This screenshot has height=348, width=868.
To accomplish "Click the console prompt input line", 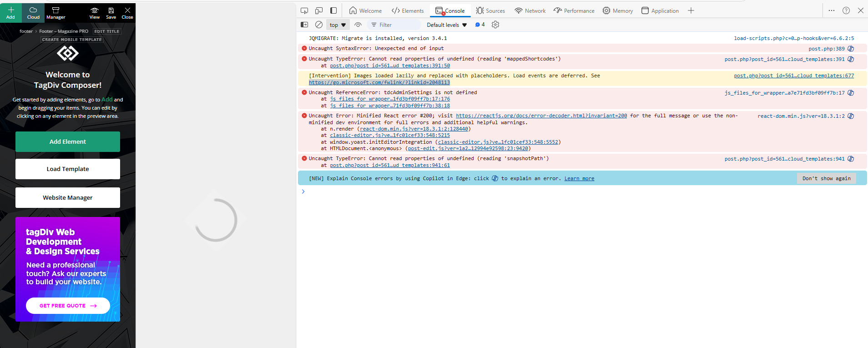I will point(582,192).
